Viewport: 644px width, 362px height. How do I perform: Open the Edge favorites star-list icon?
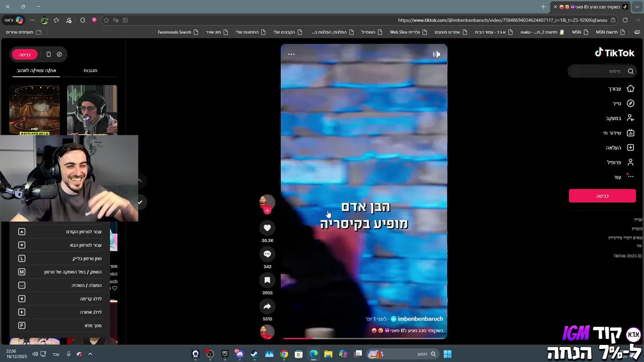(x=56, y=20)
